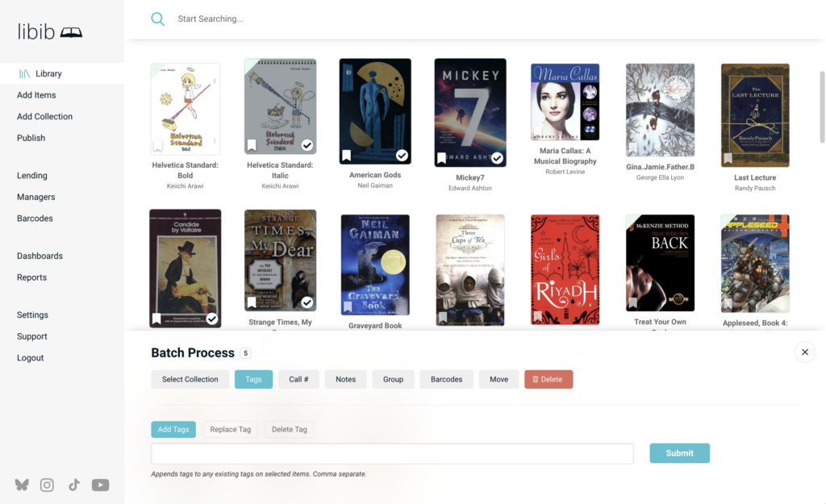Viewport: 826px width, 504px height.
Task: Click the bookmark icon on American Gods
Action: [x=346, y=156]
